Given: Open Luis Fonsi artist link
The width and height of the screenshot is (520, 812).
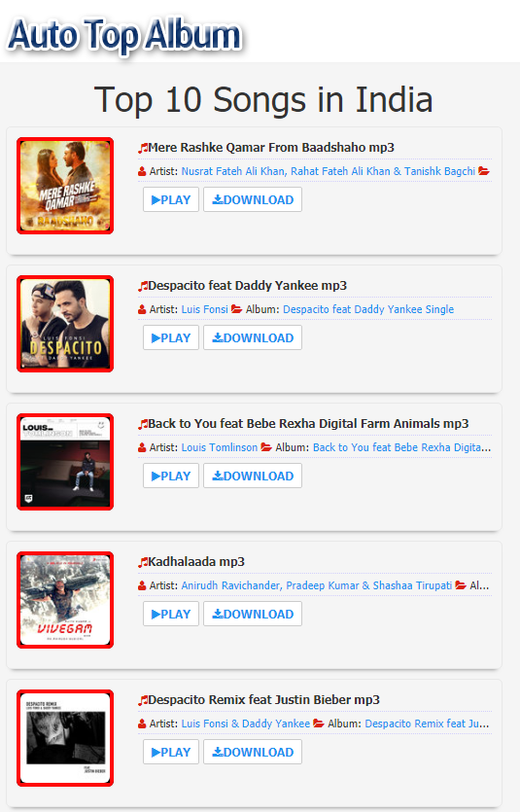Looking at the screenshot, I should pos(204,309).
